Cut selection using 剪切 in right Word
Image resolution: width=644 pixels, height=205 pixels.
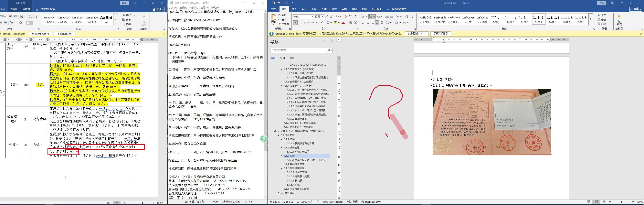click(282, 15)
